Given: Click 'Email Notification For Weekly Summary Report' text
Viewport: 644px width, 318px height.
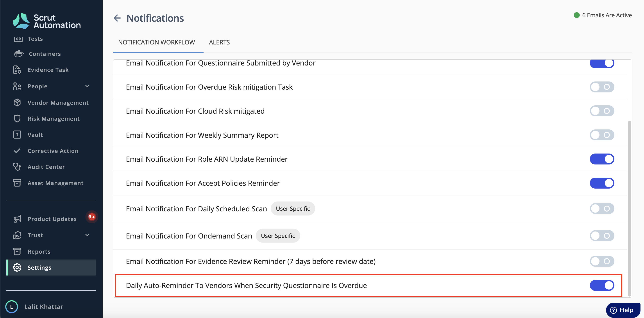Looking at the screenshot, I should pyautogui.click(x=202, y=135).
